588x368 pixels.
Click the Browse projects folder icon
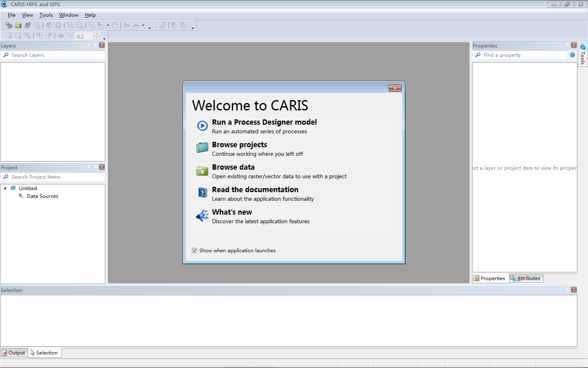[203, 147]
